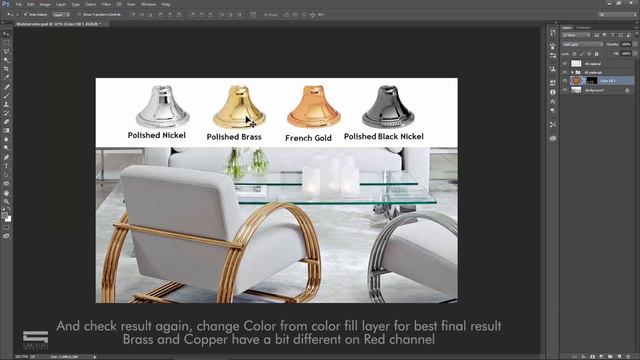Open the Layers panel flyout menu
The width and height of the screenshot is (640, 360).
coord(636,28)
